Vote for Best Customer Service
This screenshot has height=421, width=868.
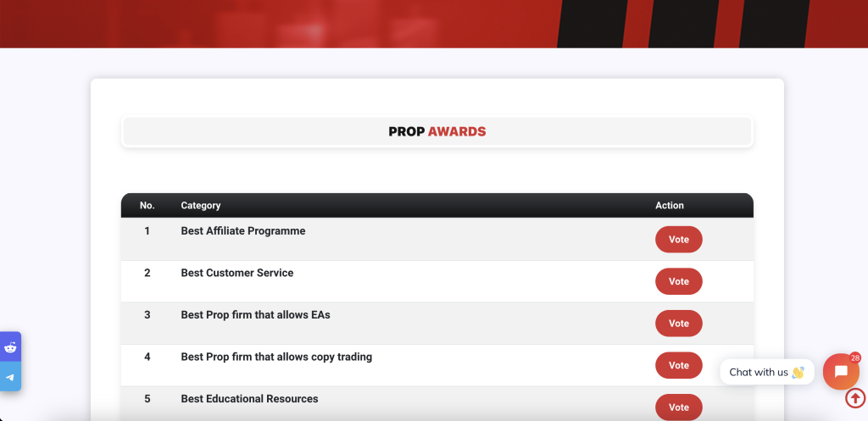click(x=678, y=281)
